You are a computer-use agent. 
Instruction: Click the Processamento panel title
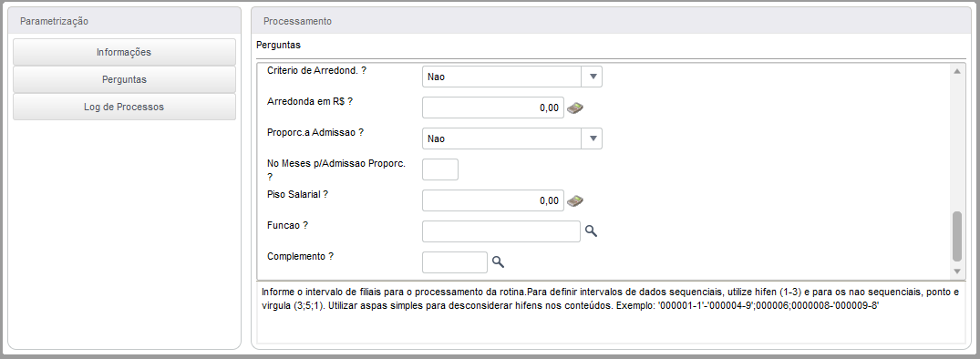(297, 21)
